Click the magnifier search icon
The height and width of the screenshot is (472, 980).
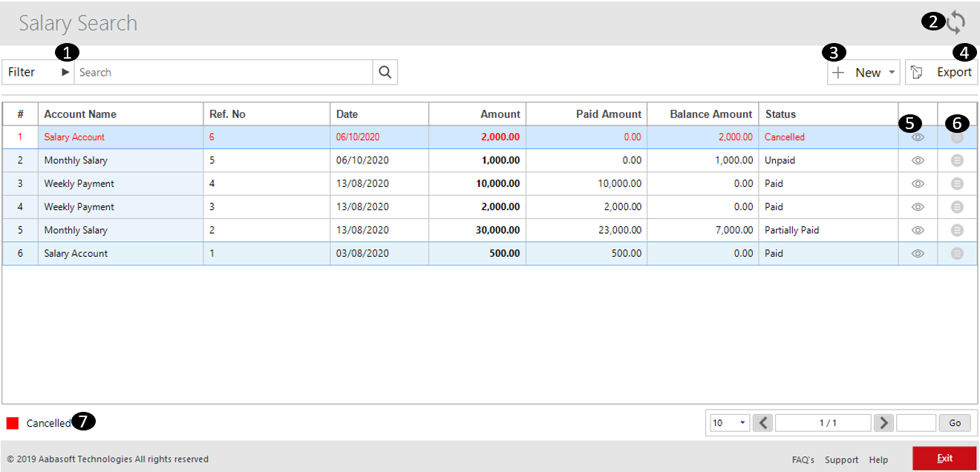click(x=385, y=72)
